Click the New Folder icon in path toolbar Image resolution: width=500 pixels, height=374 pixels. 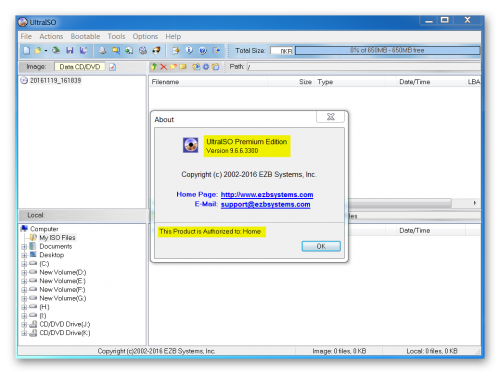173,67
